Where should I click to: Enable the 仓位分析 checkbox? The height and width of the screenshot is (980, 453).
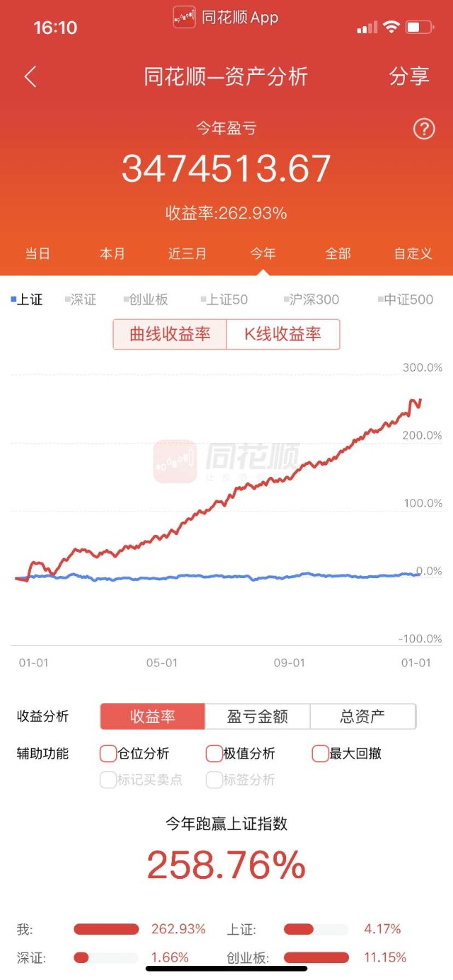click(x=108, y=754)
